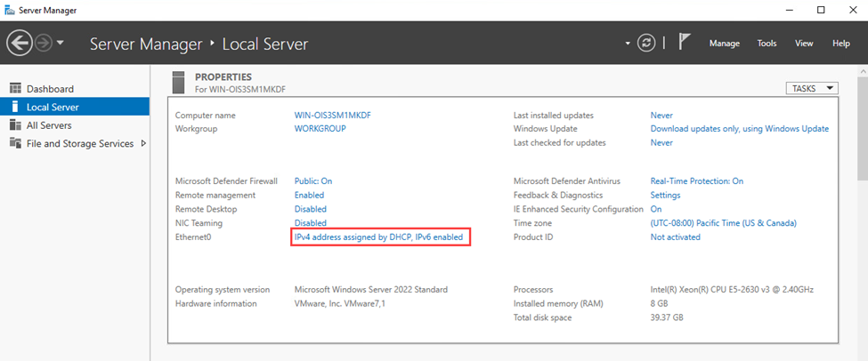Click the 39.37 GB disk space value

click(667, 317)
